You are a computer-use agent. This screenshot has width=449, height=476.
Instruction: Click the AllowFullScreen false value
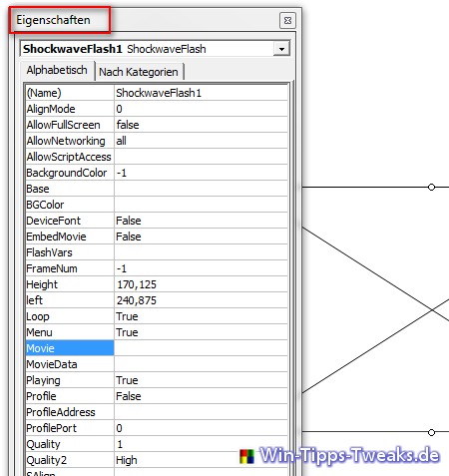point(201,125)
